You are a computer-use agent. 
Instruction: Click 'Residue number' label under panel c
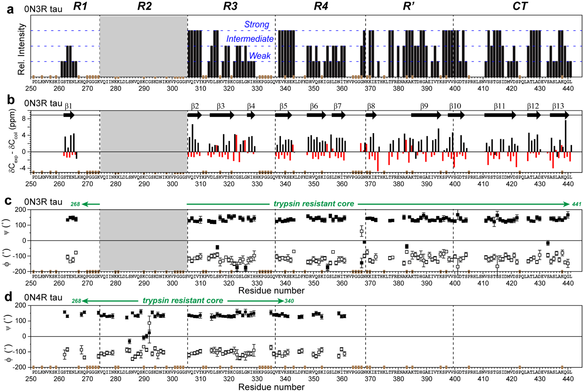271,290
